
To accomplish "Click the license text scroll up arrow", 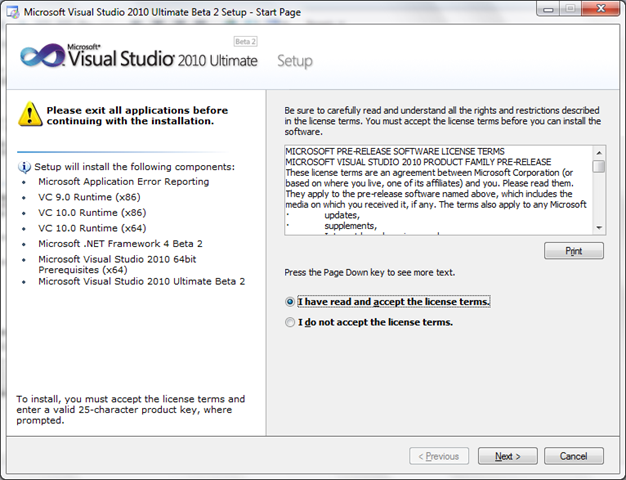I will pos(599,153).
